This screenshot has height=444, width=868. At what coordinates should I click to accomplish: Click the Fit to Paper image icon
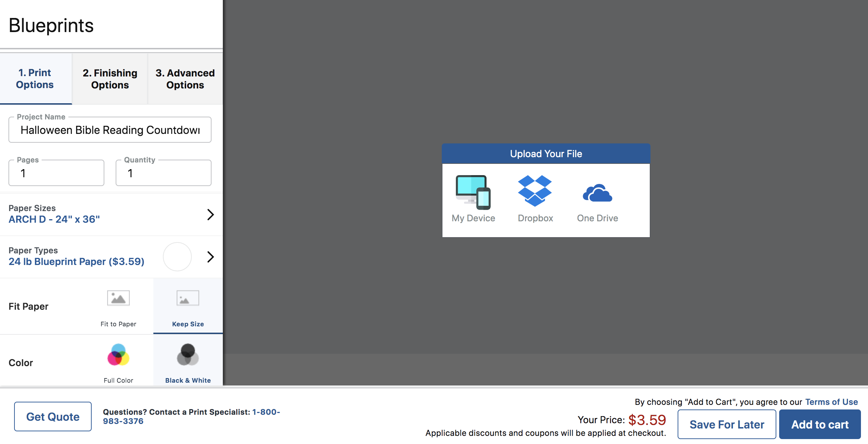118,298
